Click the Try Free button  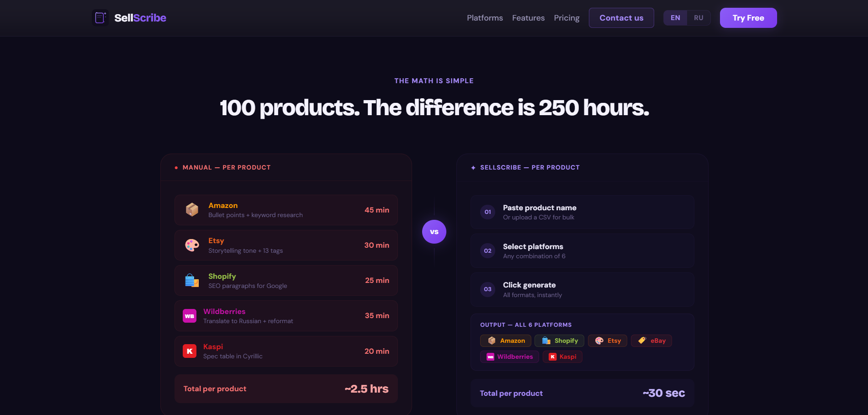748,18
